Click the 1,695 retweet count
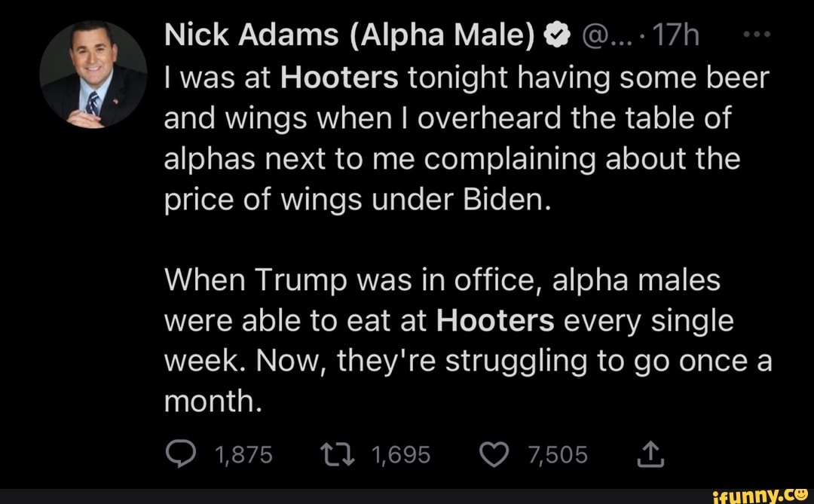The width and height of the screenshot is (814, 504). (x=399, y=454)
